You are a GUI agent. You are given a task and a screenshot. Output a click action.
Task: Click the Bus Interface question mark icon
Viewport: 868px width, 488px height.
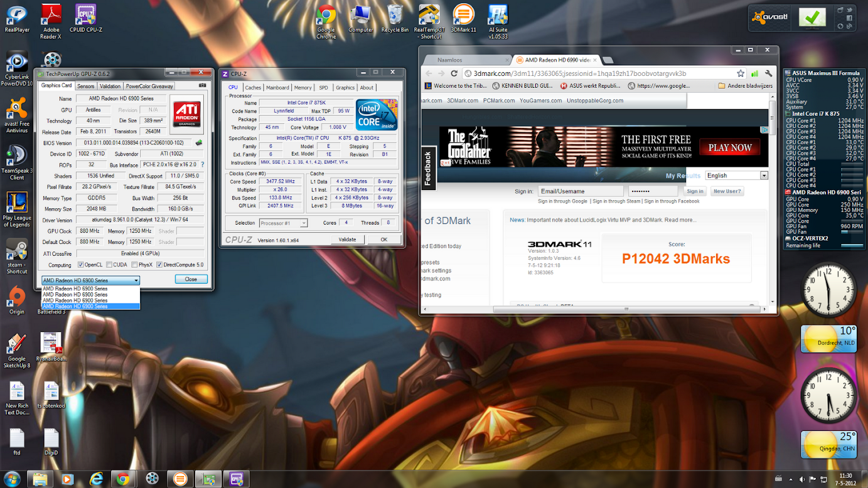click(x=202, y=165)
